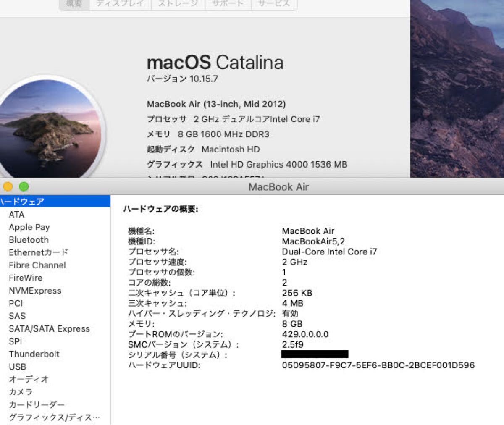
Task: Select USB in sidebar list
Action: coord(18,367)
